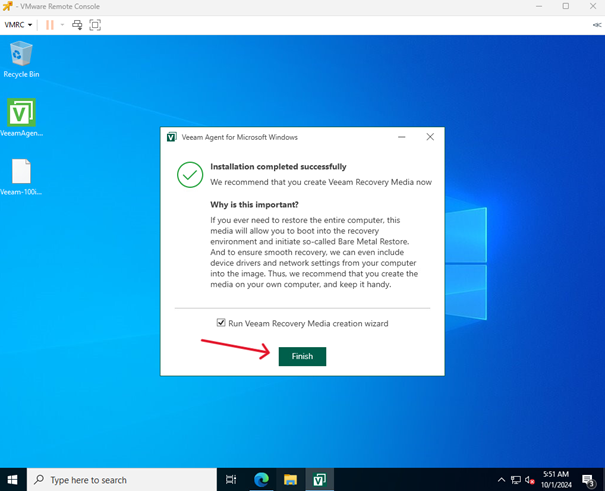Uncheck Run Veeam Recovery Media creation wizard

[221, 323]
